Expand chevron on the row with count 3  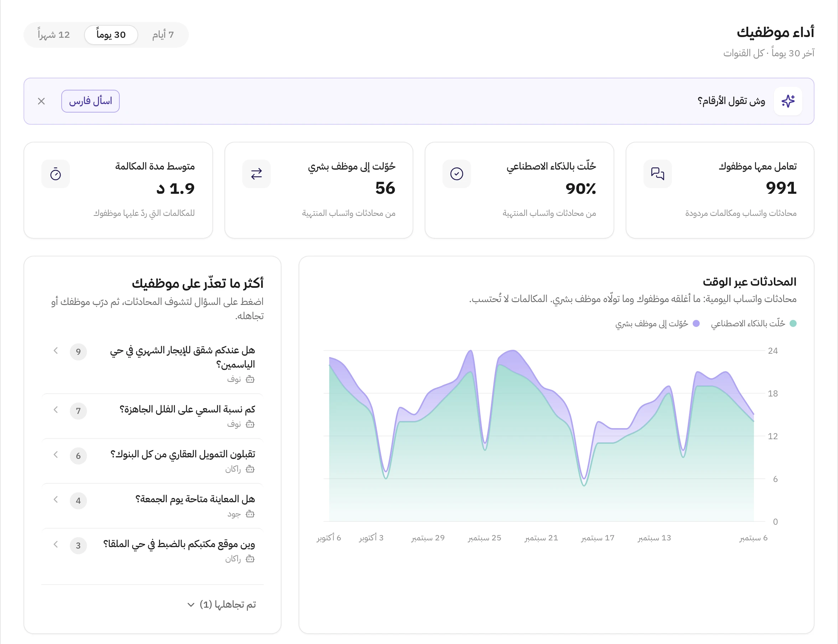[56, 544]
